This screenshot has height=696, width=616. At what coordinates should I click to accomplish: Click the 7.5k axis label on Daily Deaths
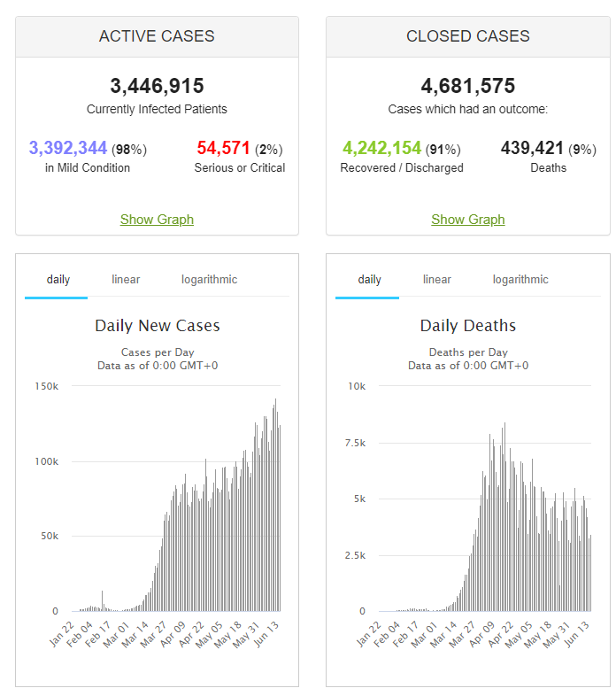(x=356, y=443)
